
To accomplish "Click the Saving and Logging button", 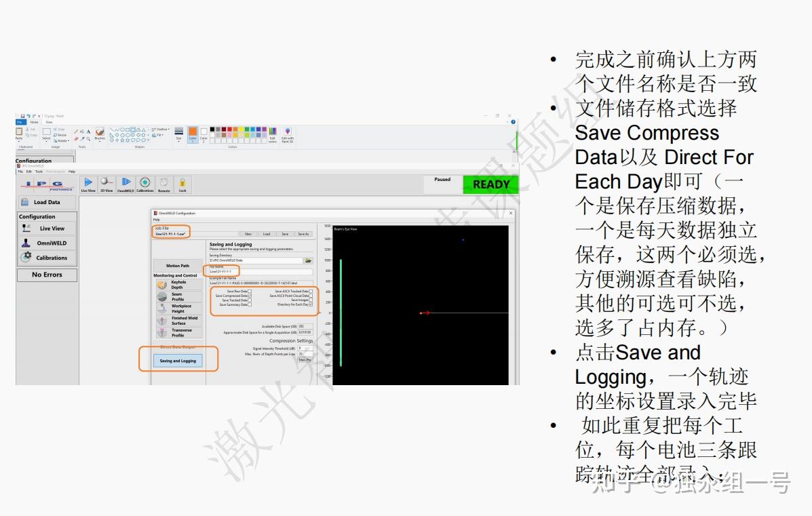I will tap(180, 361).
